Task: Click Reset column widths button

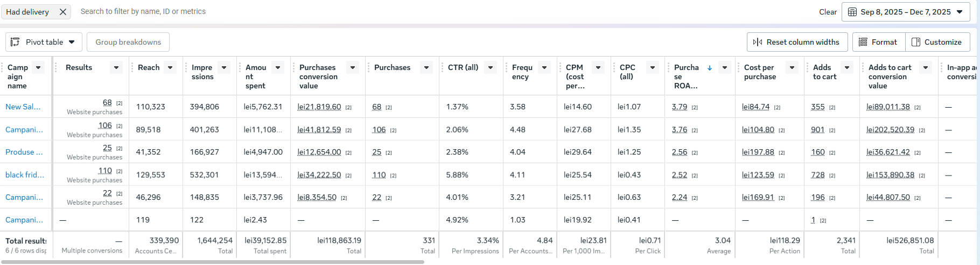Action: pos(797,42)
